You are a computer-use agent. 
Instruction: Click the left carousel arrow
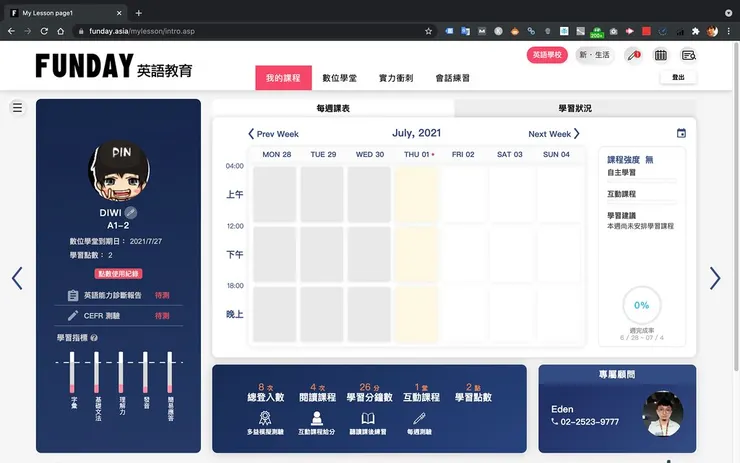point(17,278)
